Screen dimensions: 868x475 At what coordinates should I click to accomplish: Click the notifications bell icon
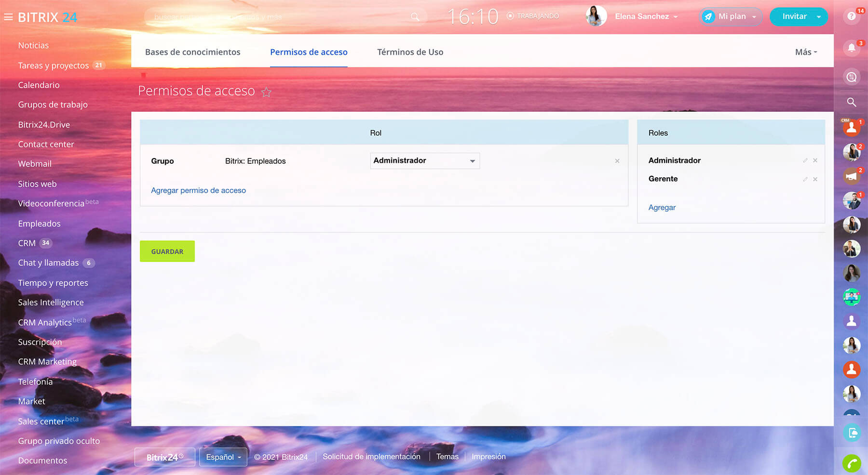click(851, 48)
